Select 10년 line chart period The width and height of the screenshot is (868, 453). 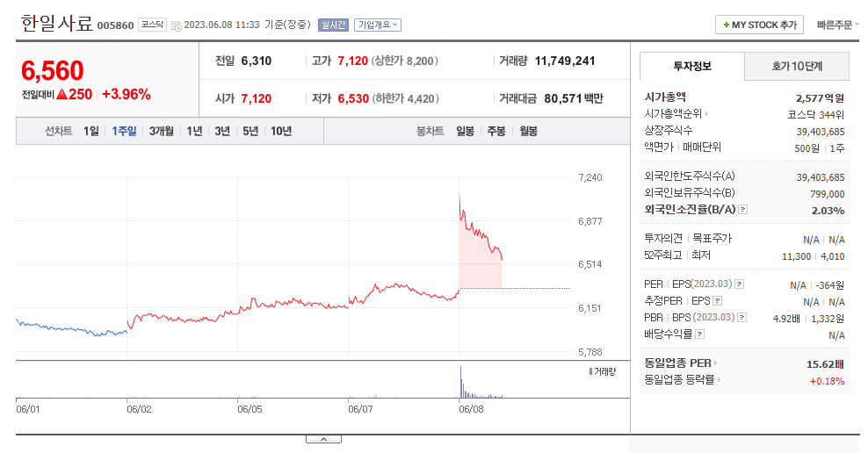click(281, 131)
